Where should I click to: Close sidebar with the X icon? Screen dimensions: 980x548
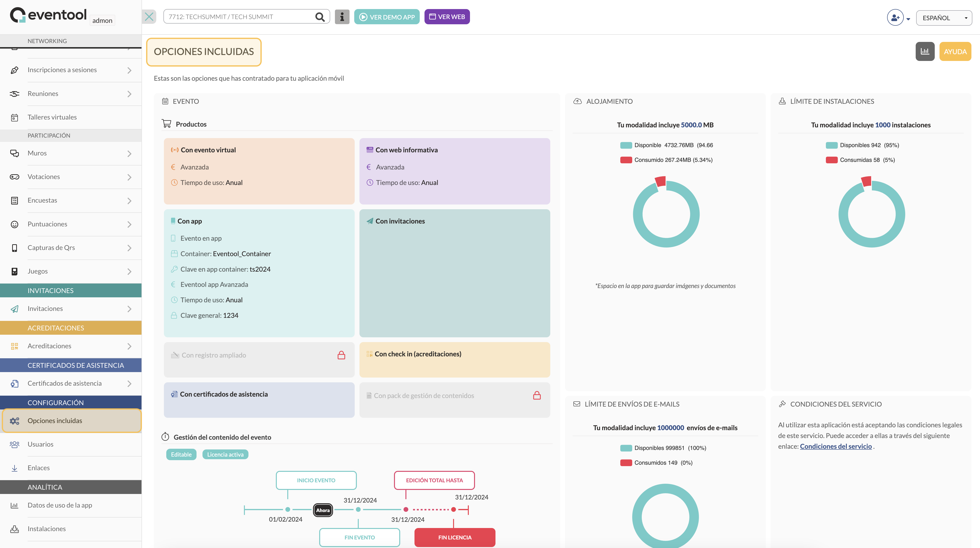[x=149, y=17]
